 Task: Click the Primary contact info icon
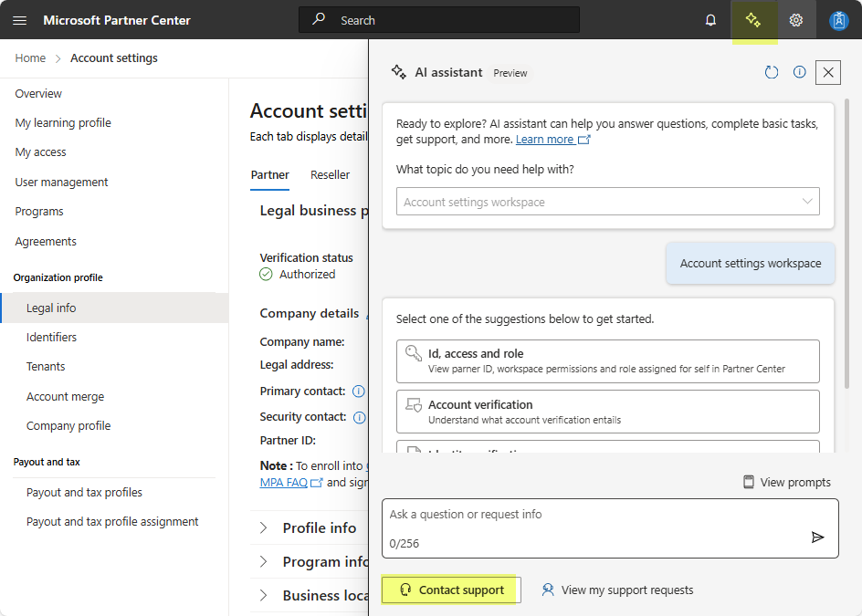[359, 392]
